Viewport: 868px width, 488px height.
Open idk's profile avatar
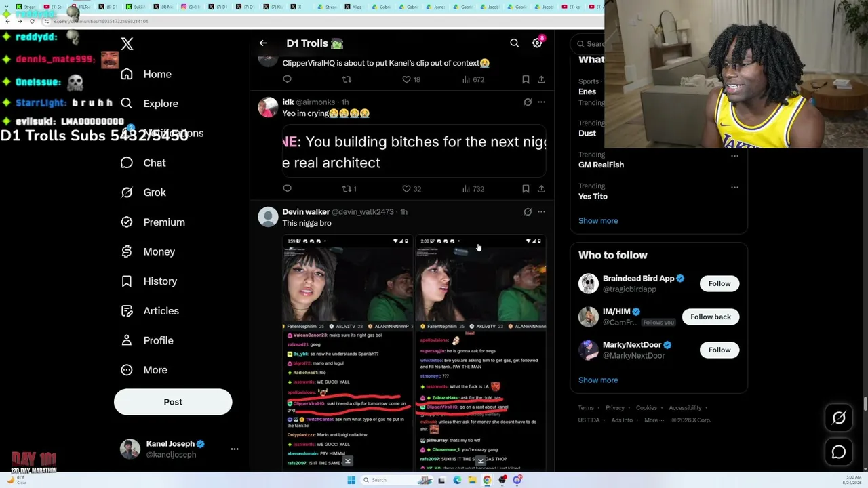[268, 107]
